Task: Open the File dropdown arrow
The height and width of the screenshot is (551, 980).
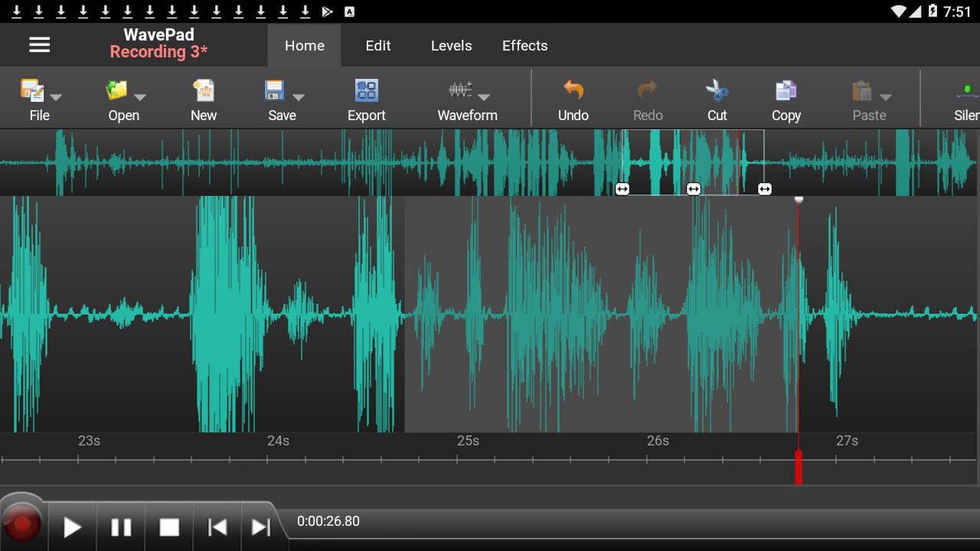Action: tap(55, 98)
